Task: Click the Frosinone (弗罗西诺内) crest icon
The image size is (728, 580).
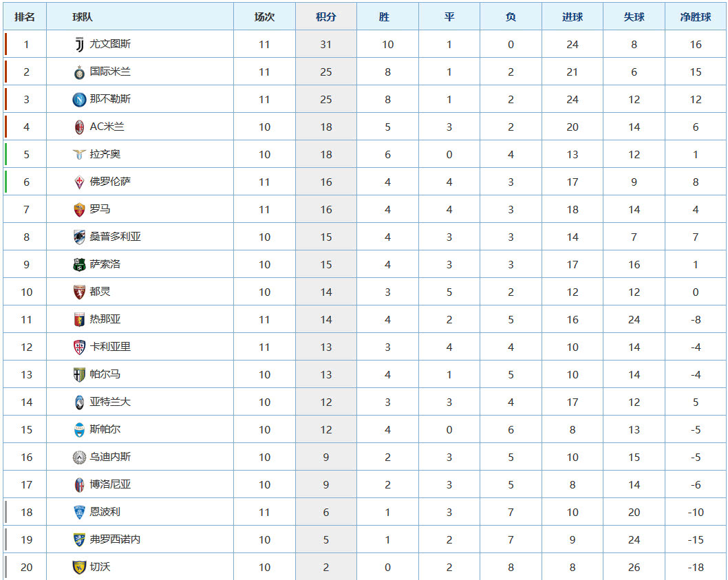Action: [x=79, y=539]
